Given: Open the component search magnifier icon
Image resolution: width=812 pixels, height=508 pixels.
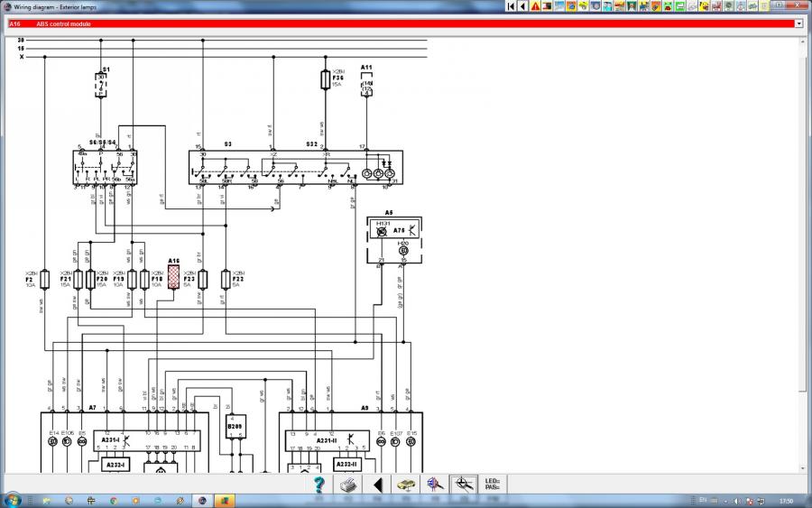Looking at the screenshot, I should coord(435,485).
